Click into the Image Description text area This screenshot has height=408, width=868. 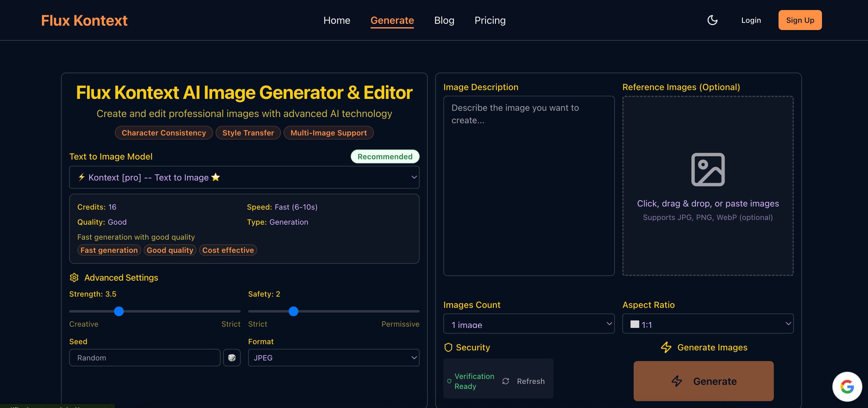coord(529,186)
